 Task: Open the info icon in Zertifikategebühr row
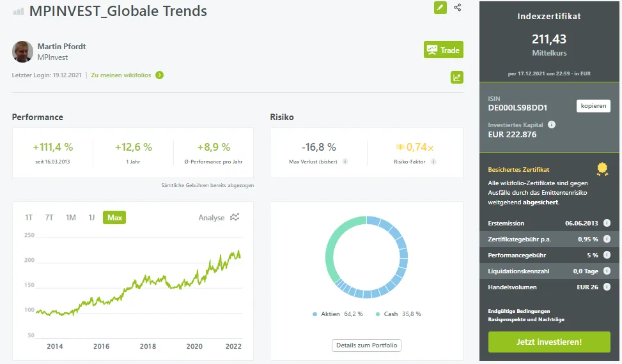click(x=607, y=239)
